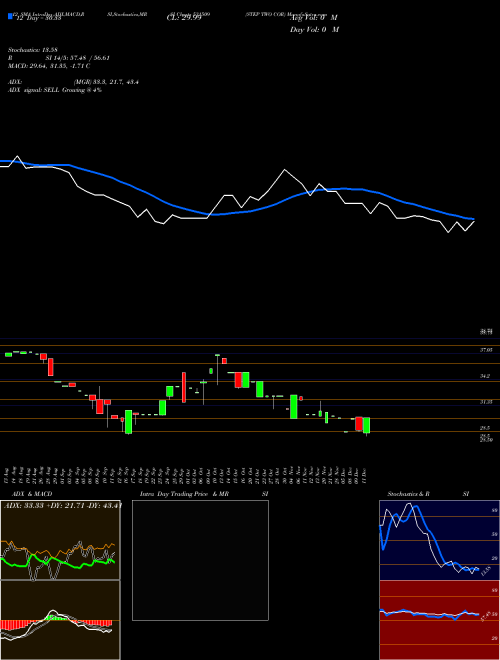Viewport: 500px width, 660px height.
Task: Click the blue 12 Day SMA legend square
Action: (10, 16)
